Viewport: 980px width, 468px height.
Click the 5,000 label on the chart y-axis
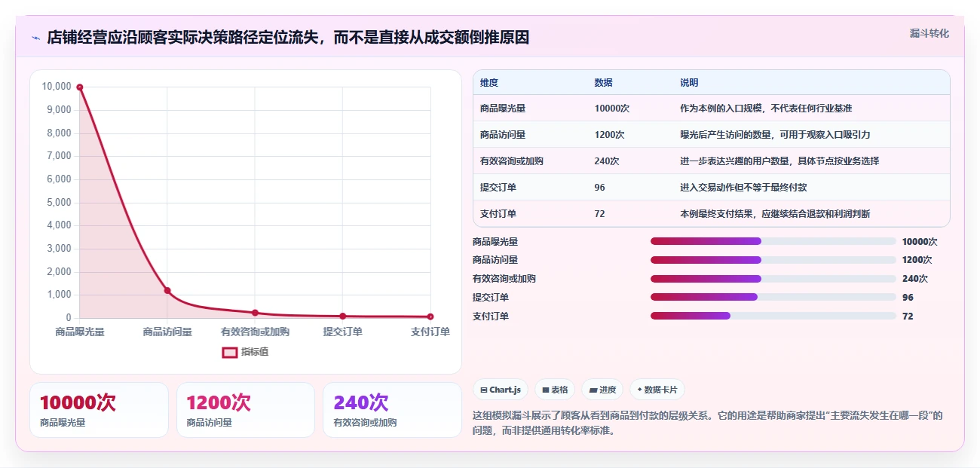59,202
